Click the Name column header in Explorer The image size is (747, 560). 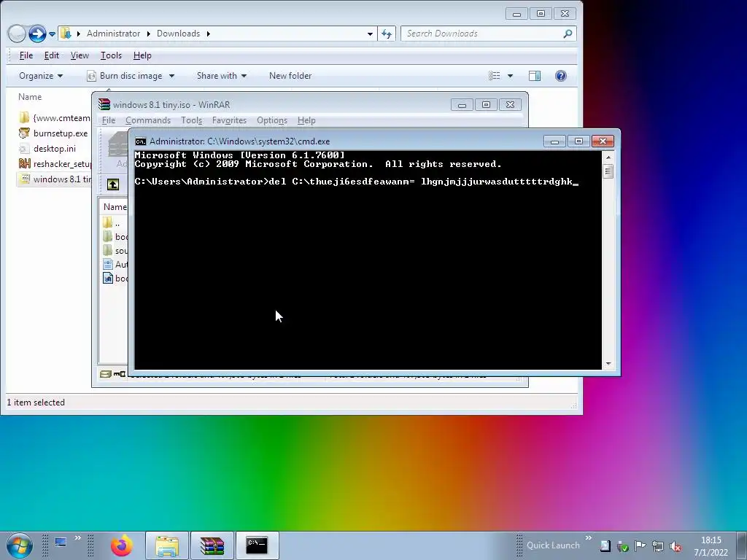[x=29, y=97]
